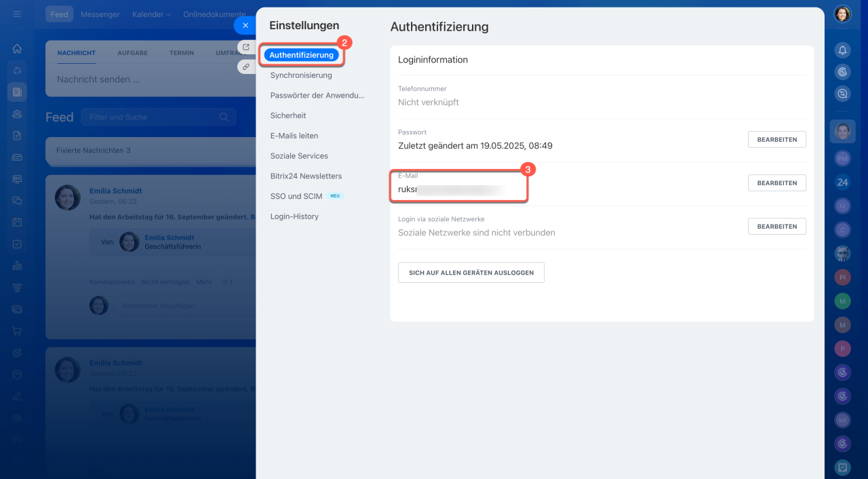Click Kommentieren under first feed post
The width and height of the screenshot is (868, 479).
(112, 282)
